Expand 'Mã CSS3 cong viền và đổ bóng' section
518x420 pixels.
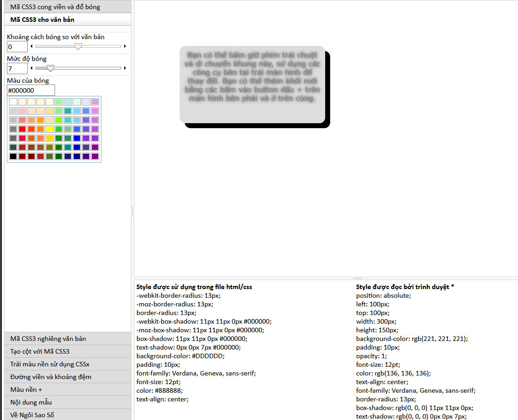68,7
